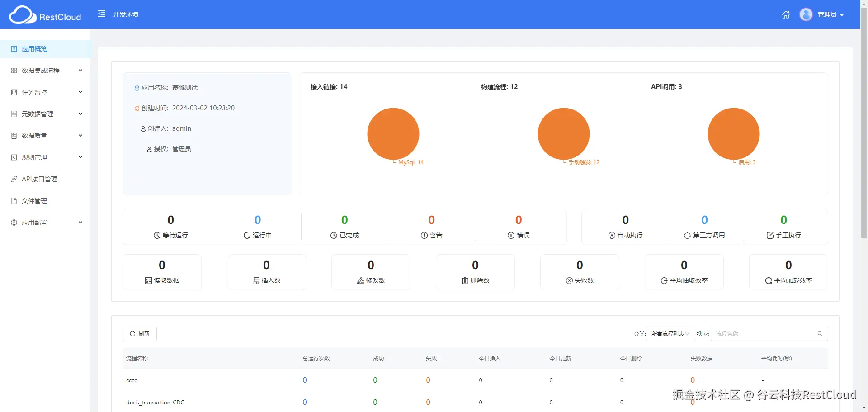Screen dimensions: 868x412
Task: Click the 已完成 clock icon
Action: tap(334, 235)
